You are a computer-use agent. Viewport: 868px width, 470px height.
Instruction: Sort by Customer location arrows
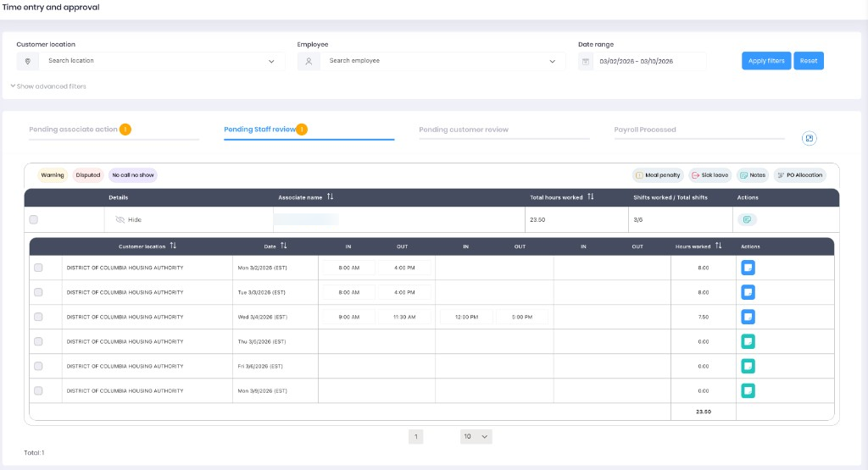[x=173, y=246]
